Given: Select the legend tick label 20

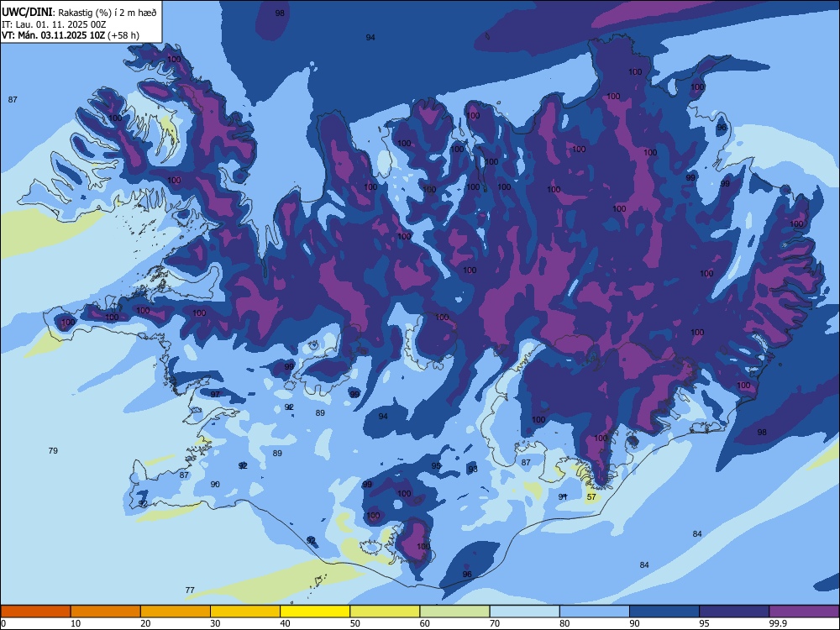Looking at the screenshot, I should pyautogui.click(x=145, y=623).
